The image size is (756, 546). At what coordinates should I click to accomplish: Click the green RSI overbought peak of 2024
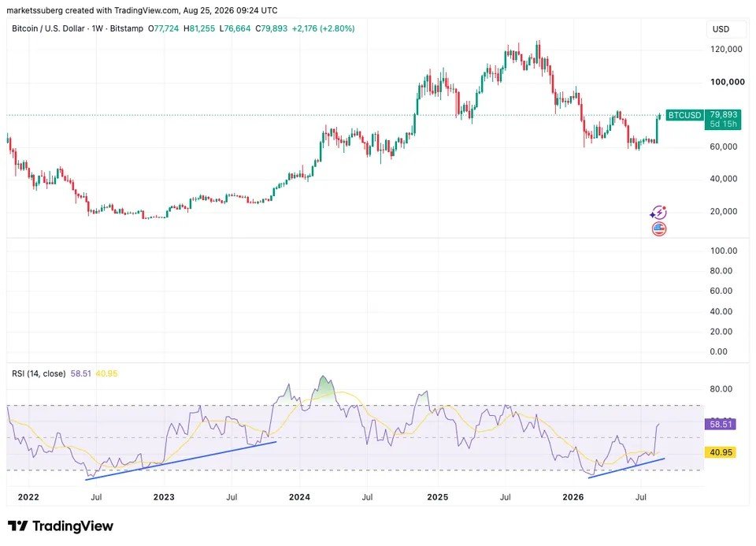coord(324,388)
